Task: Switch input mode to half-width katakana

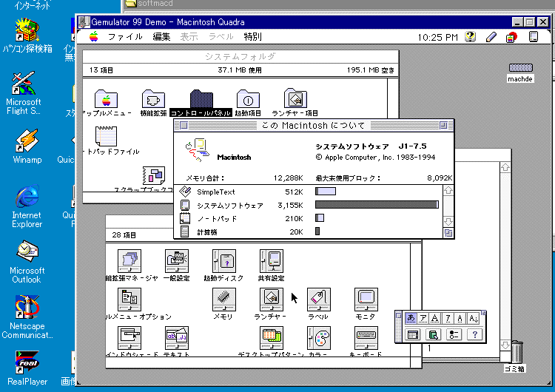Action: coord(448,318)
